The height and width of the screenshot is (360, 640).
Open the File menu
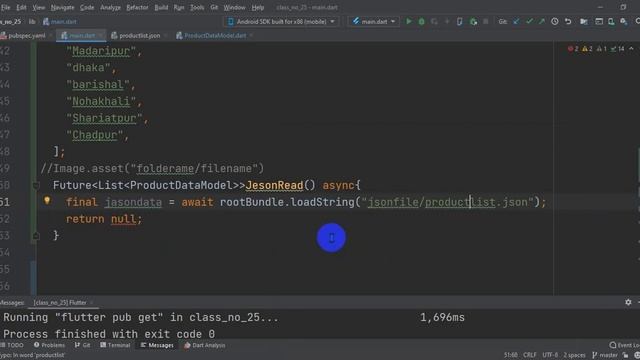pyautogui.click(x=6, y=7)
